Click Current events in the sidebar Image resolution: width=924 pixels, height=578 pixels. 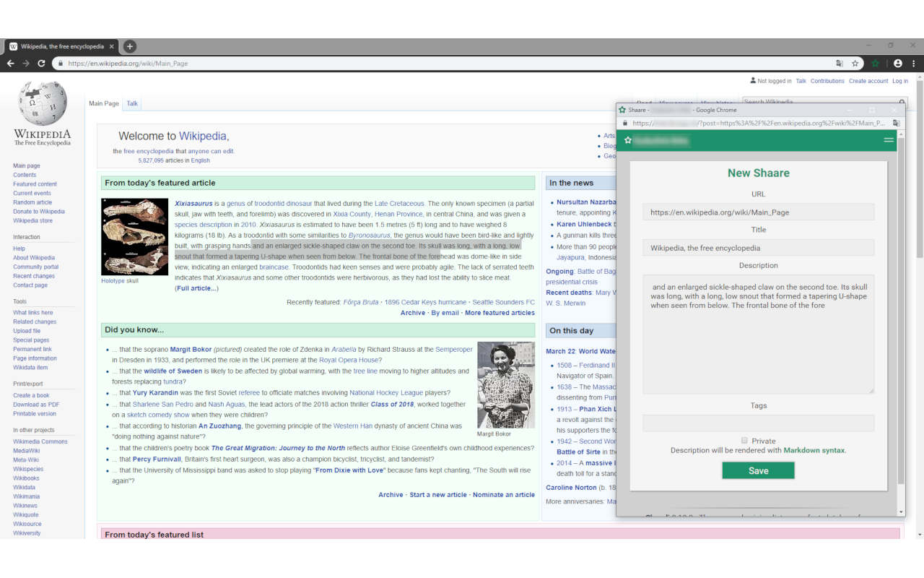point(32,193)
